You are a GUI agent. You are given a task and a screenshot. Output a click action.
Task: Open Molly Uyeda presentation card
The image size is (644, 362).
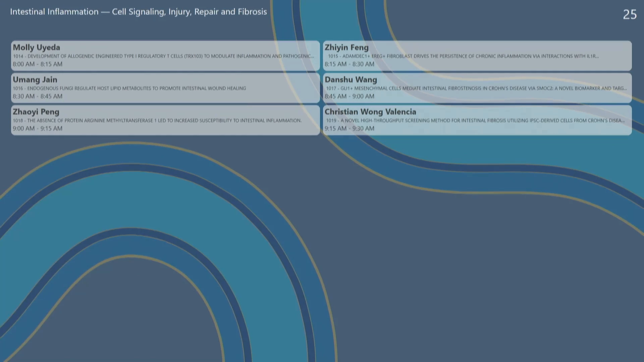[36, 48]
